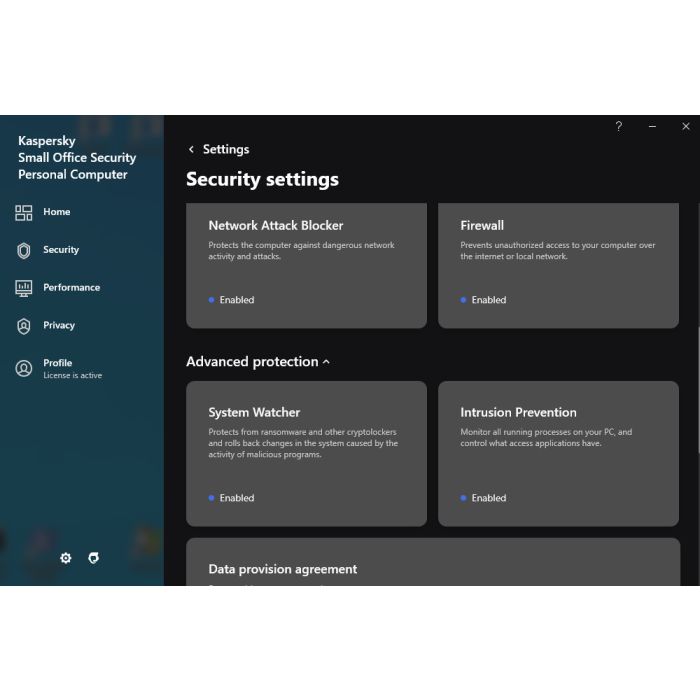Screen dimensions: 700x700
Task: Click the vertical scrollbar on the right
Action: [x=697, y=390]
